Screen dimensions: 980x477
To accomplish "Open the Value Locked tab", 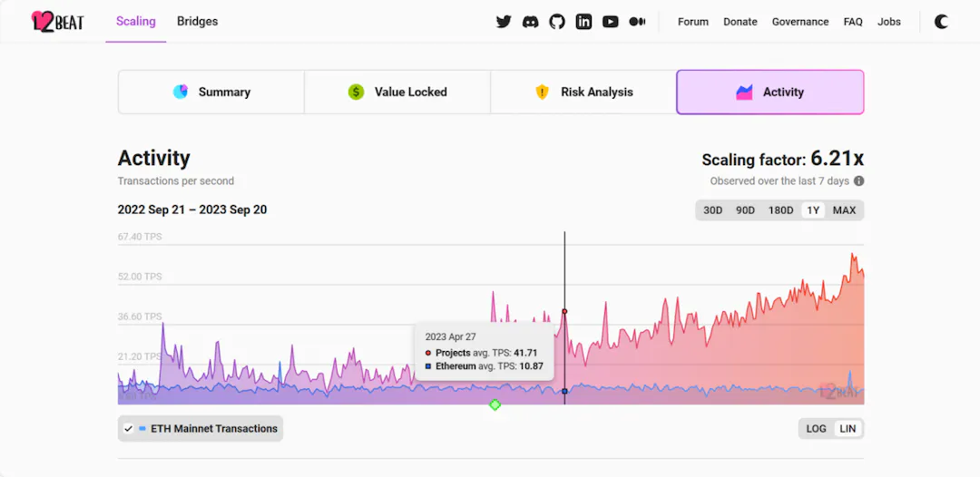I will [397, 92].
